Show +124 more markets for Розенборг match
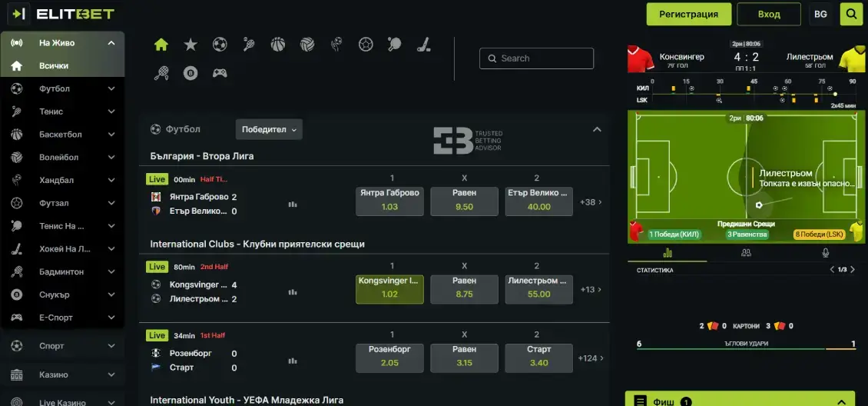The width and height of the screenshot is (868, 406). tap(591, 358)
